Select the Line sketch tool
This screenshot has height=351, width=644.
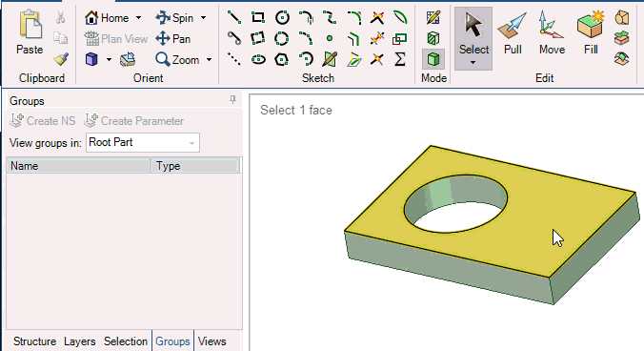(234, 18)
